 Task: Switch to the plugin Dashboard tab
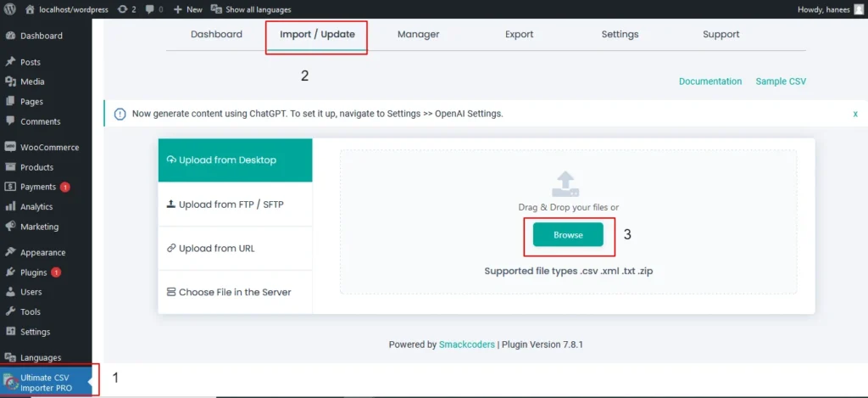(216, 34)
